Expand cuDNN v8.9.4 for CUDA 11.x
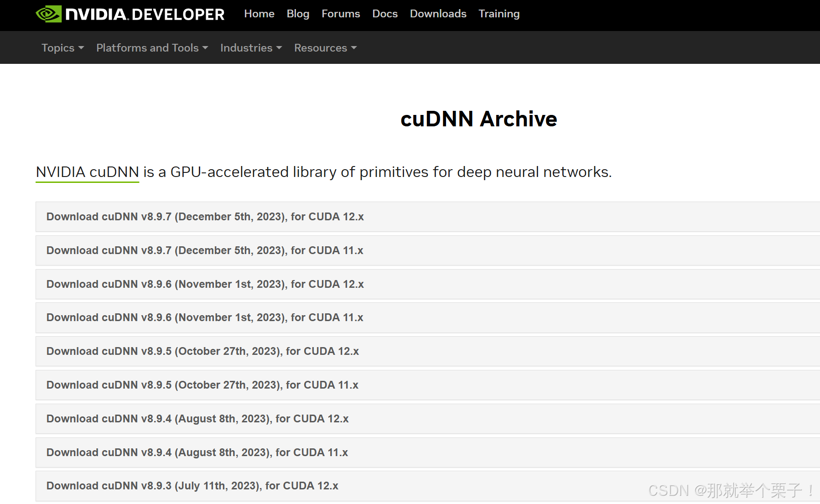Image resolution: width=820 pixels, height=504 pixels. coord(428,452)
